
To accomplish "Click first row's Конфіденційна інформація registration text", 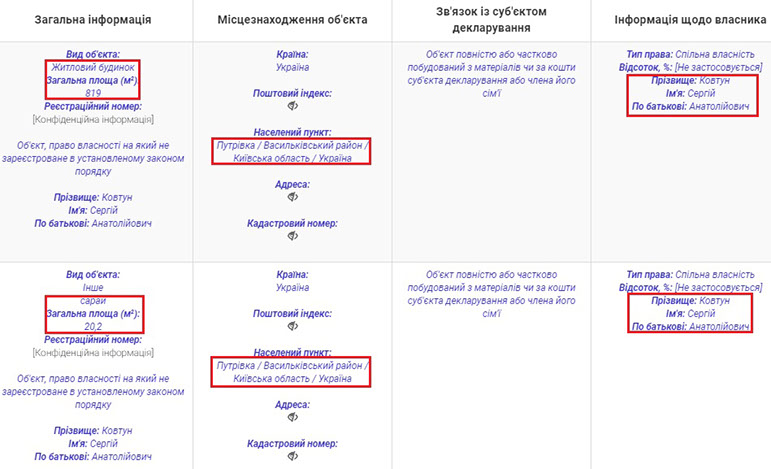I will [x=93, y=119].
